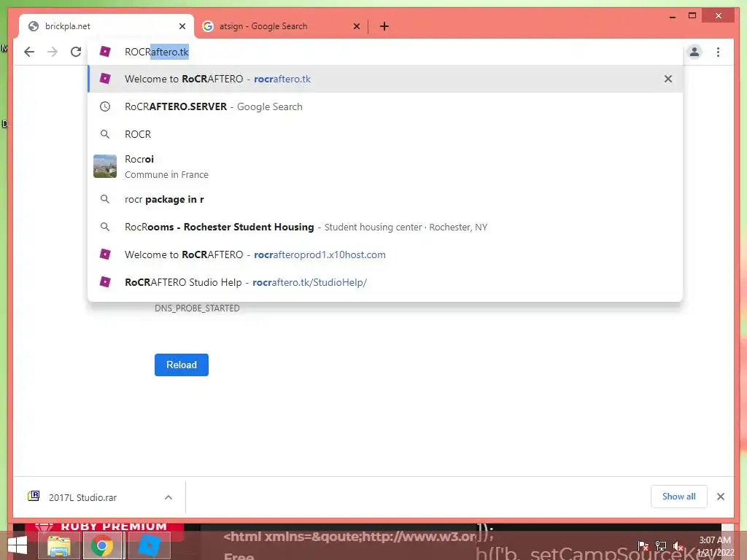Click the blue Reload button

pyautogui.click(x=182, y=365)
